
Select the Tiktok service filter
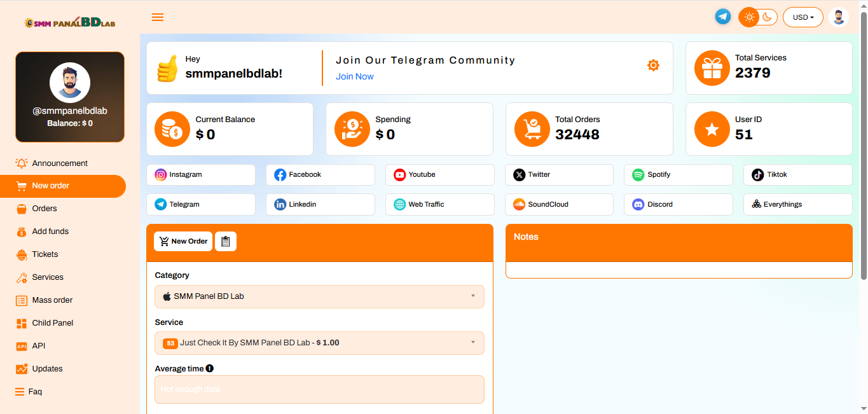(x=797, y=175)
